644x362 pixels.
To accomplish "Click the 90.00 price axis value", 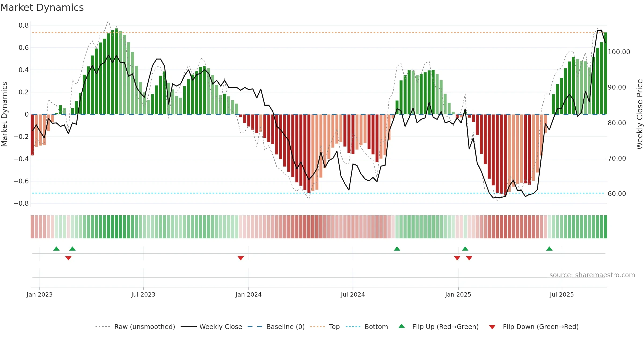I will coord(617,87).
